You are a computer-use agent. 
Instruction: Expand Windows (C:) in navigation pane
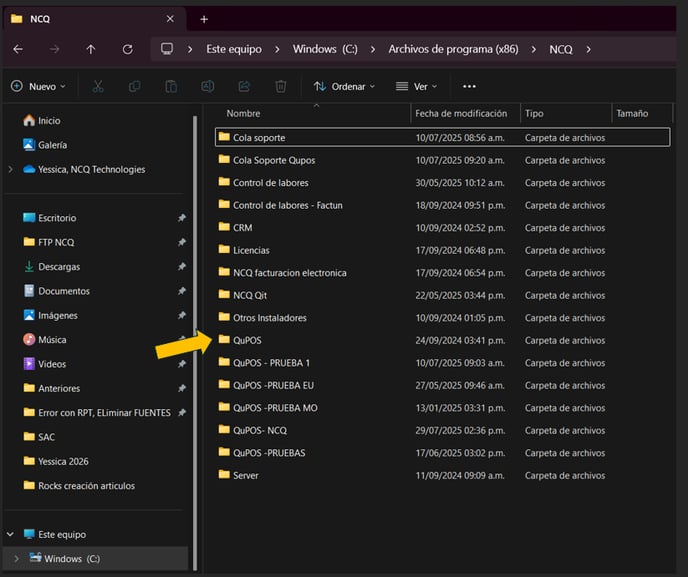[16, 559]
